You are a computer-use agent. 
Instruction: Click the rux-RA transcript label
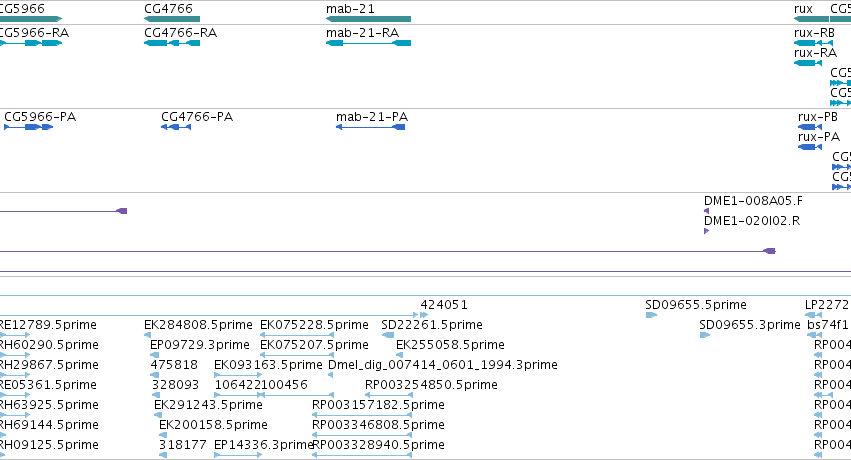(815, 53)
